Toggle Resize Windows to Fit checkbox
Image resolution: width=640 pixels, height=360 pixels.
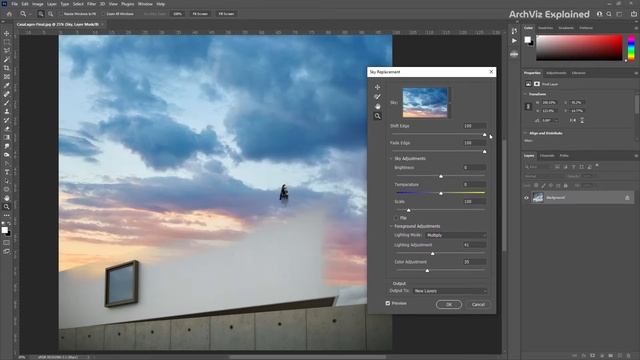tap(61, 14)
